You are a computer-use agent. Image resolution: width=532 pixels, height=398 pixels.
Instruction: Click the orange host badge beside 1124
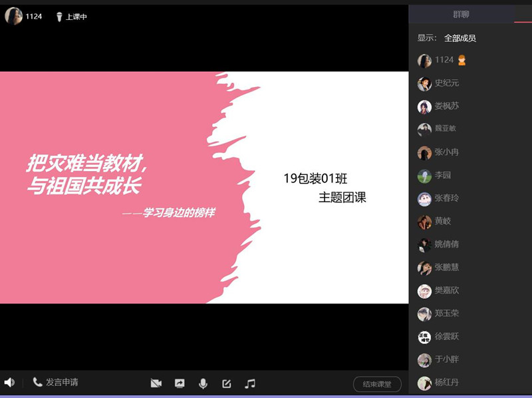pos(462,61)
